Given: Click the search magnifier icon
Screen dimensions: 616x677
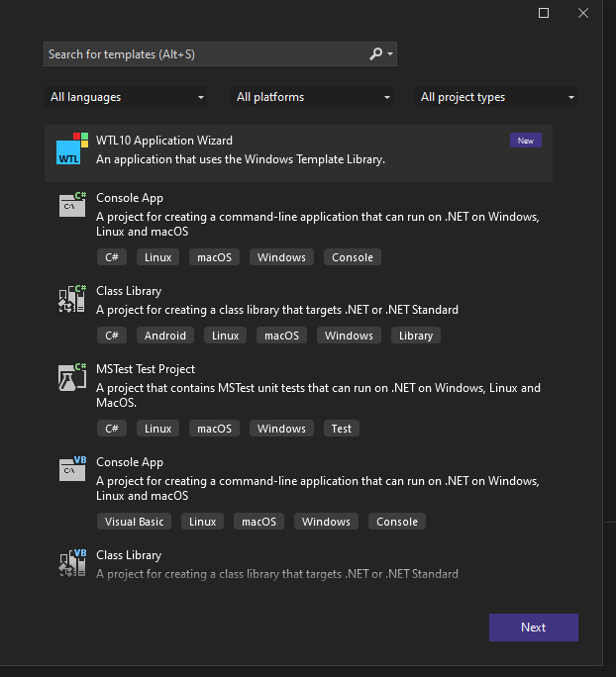Looking at the screenshot, I should 375,54.
